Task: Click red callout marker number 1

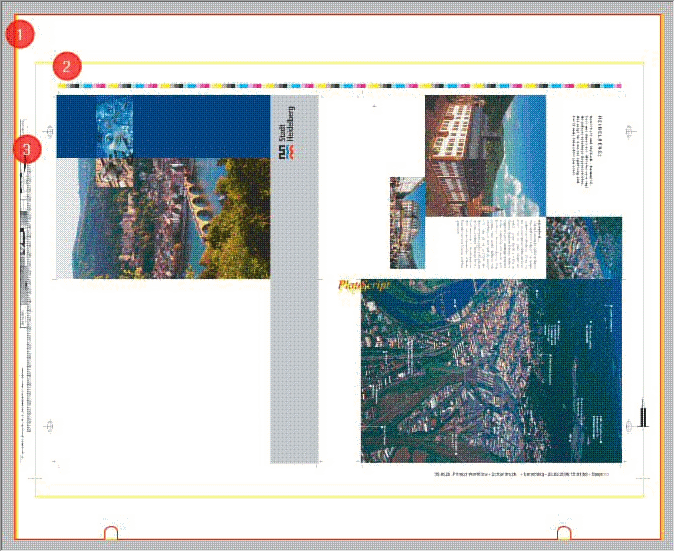Action: tap(20, 34)
